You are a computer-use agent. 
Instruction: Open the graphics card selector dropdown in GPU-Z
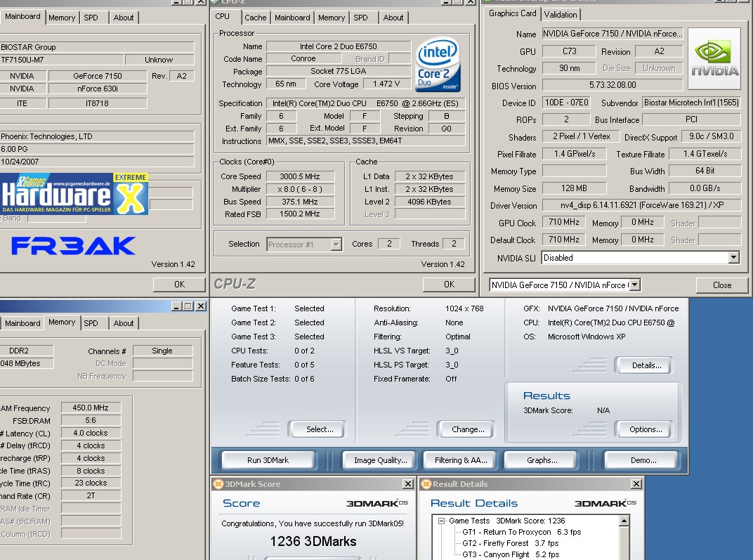[x=635, y=285]
